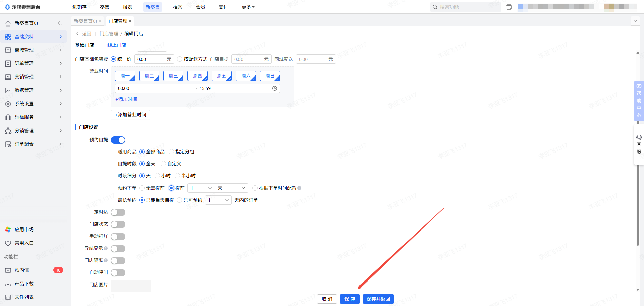The image size is (644, 306).
Task: Open the 订单聚合 icon
Action: tap(8, 144)
